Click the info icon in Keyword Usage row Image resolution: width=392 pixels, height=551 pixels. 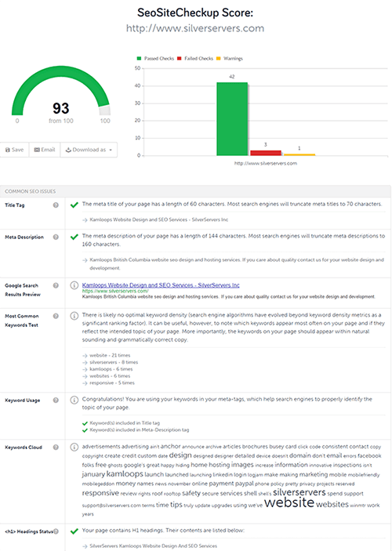click(x=74, y=400)
